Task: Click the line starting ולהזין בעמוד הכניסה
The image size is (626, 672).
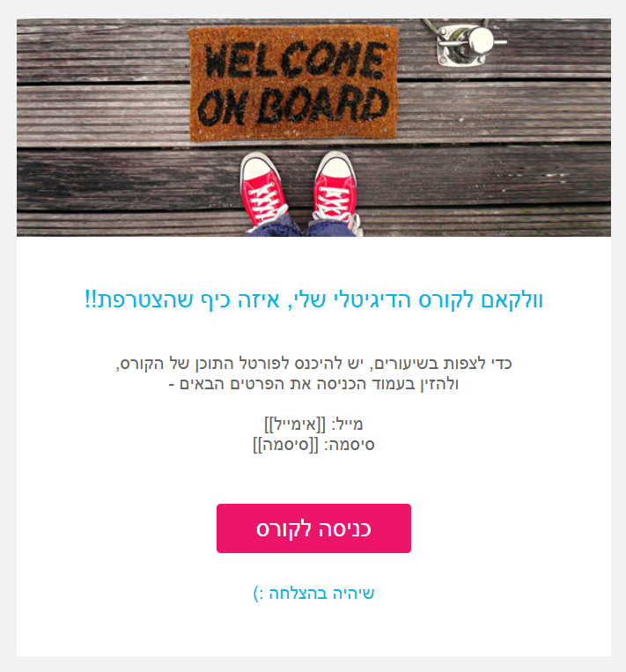Action: point(313,384)
